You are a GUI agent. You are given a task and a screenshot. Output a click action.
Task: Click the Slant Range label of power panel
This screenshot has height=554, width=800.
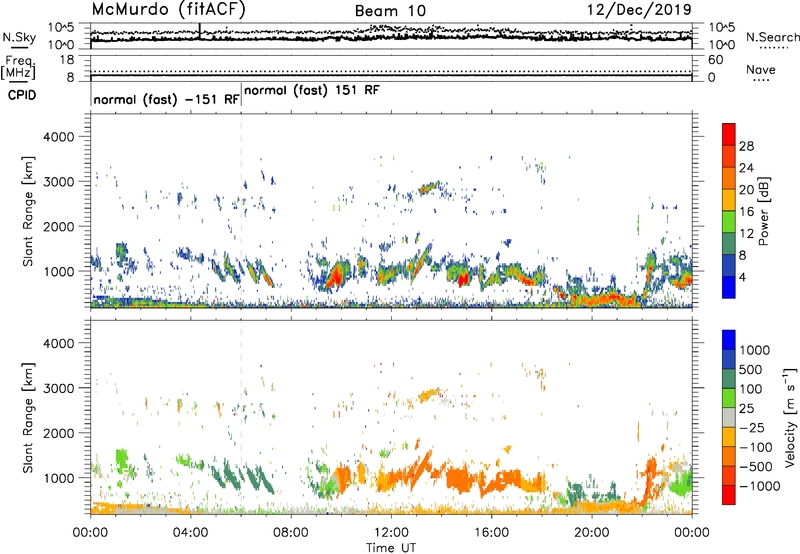(28, 211)
